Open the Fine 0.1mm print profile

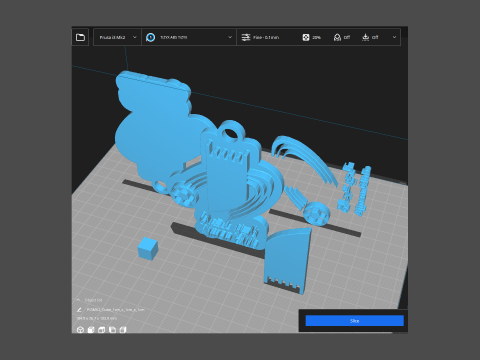(x=266, y=37)
